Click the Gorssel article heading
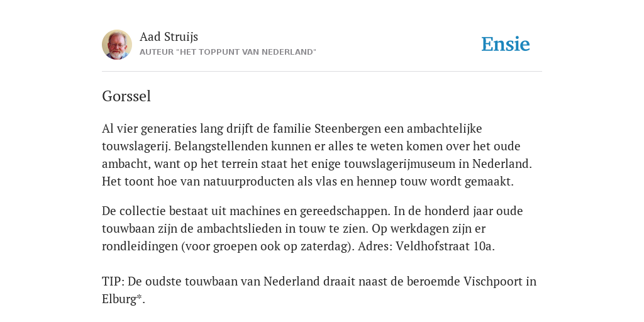Viewport: 644px width, 322px height. pyautogui.click(x=126, y=96)
